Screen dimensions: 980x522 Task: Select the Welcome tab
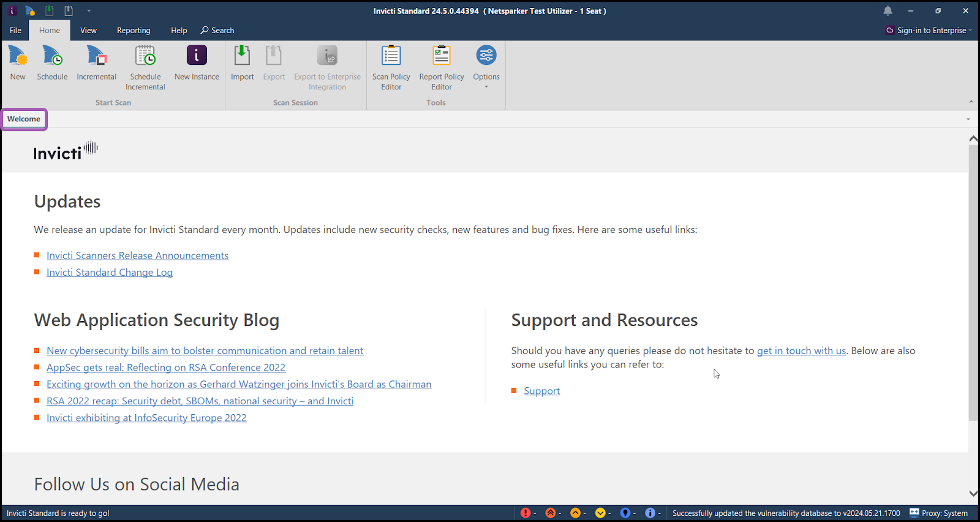pos(24,119)
